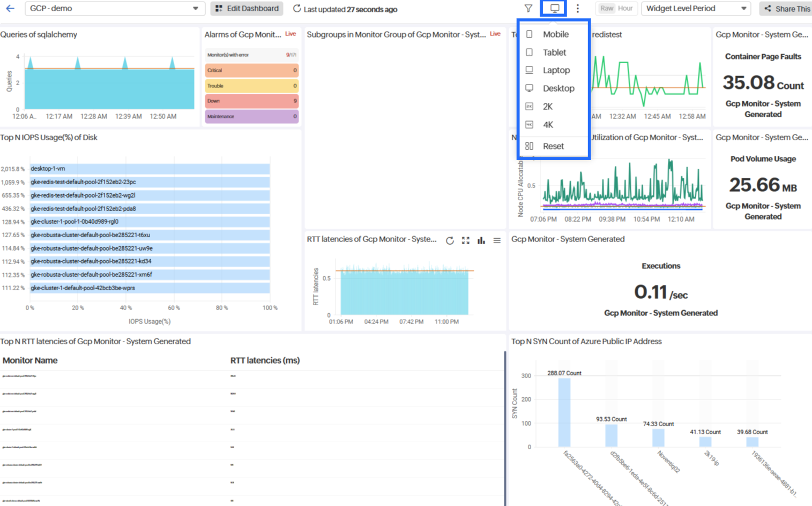The width and height of the screenshot is (812, 506).
Task: Open the GCP - demo dashboard dropdown
Action: pos(115,9)
